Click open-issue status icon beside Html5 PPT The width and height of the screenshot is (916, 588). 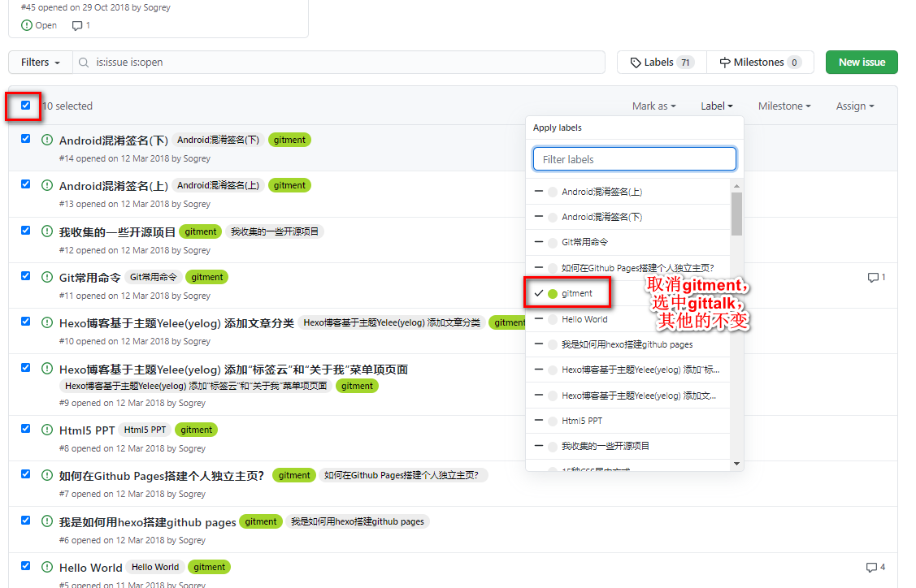pos(47,430)
